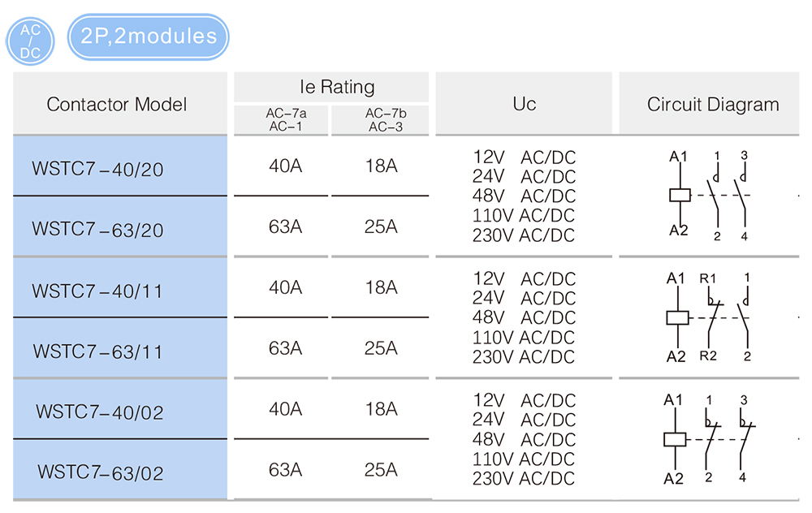This screenshot has width=812, height=513.
Task: Select the WSTC7-63/02 model cell
Action: (x=120, y=469)
